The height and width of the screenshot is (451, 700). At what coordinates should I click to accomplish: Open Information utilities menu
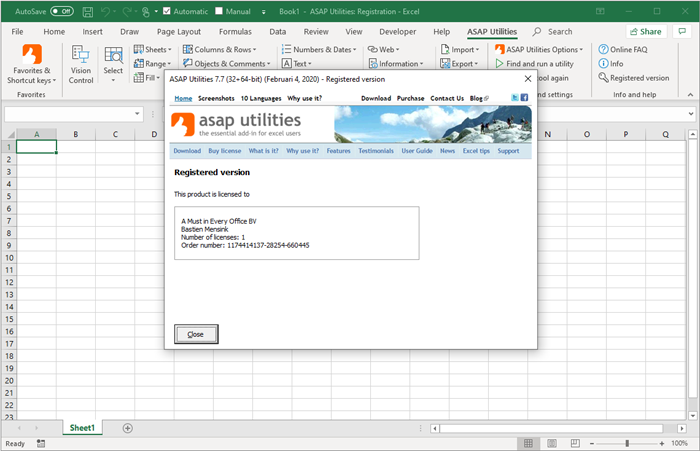click(x=396, y=64)
